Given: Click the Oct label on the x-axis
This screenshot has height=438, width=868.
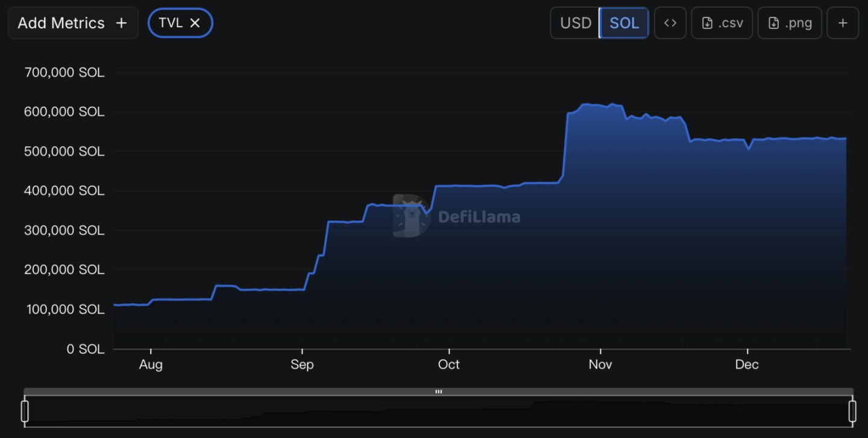Looking at the screenshot, I should click(x=448, y=364).
